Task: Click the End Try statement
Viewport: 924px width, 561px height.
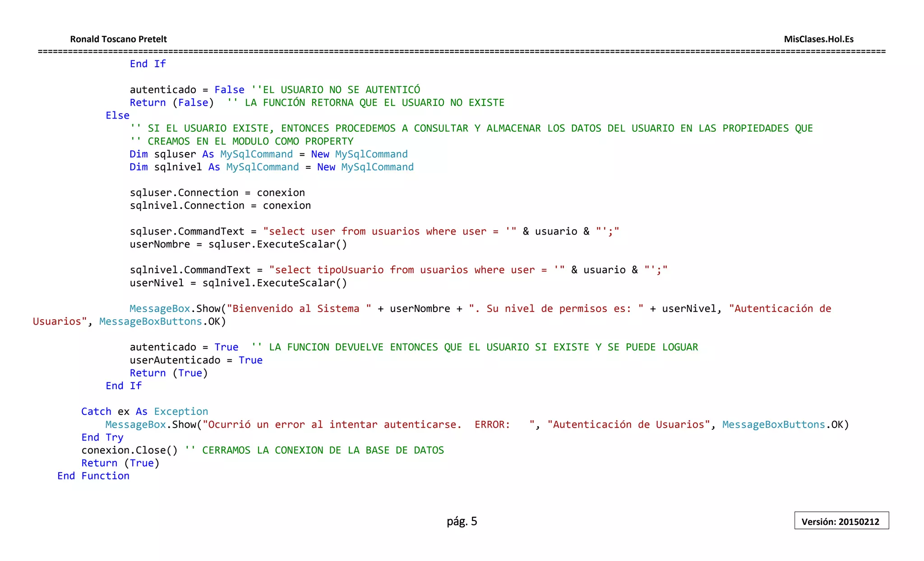Action: (102, 437)
